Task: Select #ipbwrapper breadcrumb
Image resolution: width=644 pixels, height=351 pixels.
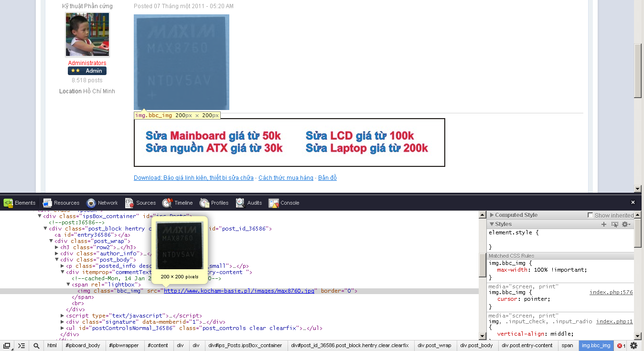Action: (124, 345)
